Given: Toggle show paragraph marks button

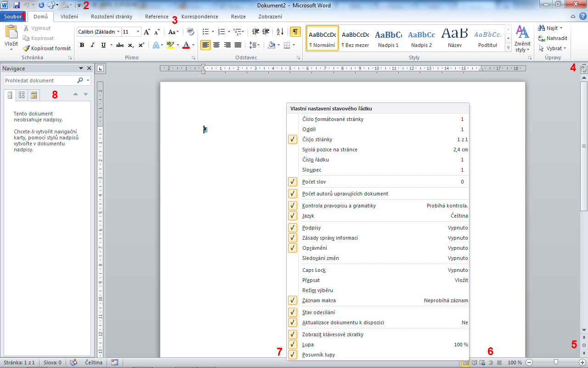Looking at the screenshot, I should pyautogui.click(x=295, y=32).
